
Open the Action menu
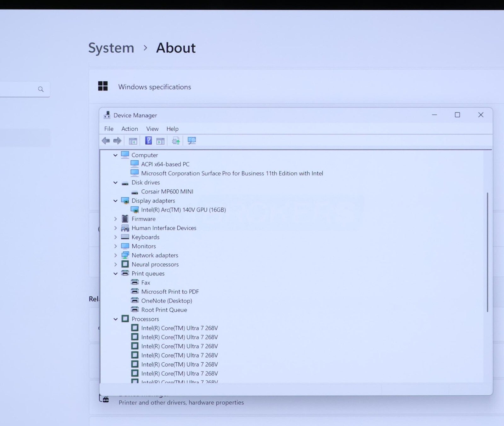(129, 129)
